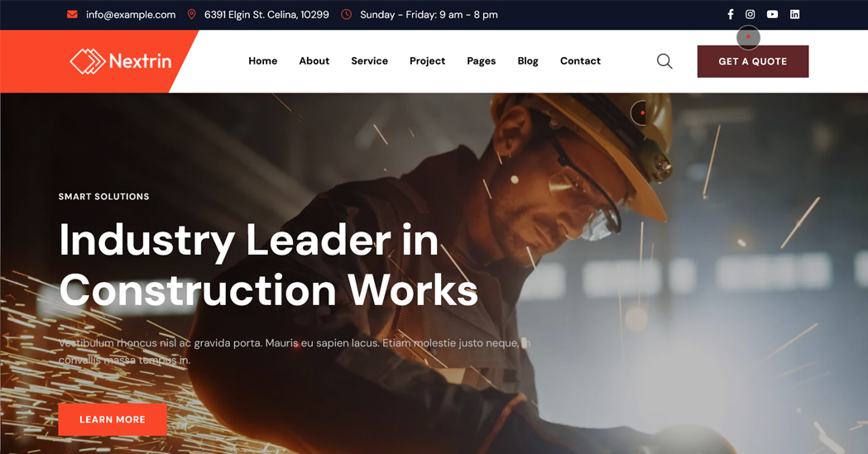Expand the Pages menu

[481, 61]
